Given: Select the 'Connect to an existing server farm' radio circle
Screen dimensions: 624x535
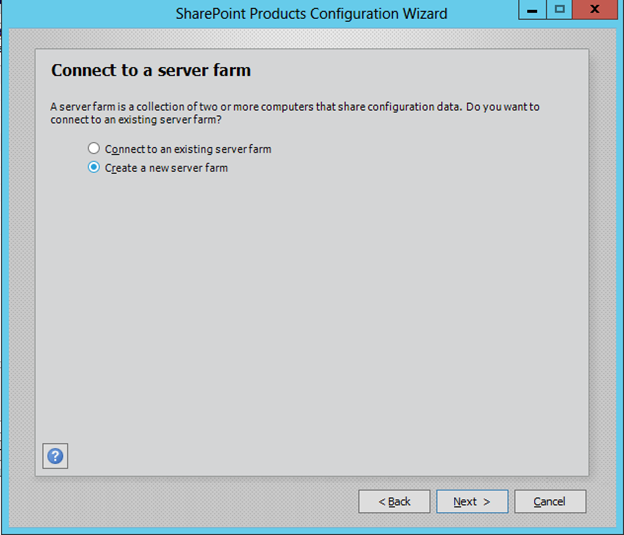Looking at the screenshot, I should 94,149.
